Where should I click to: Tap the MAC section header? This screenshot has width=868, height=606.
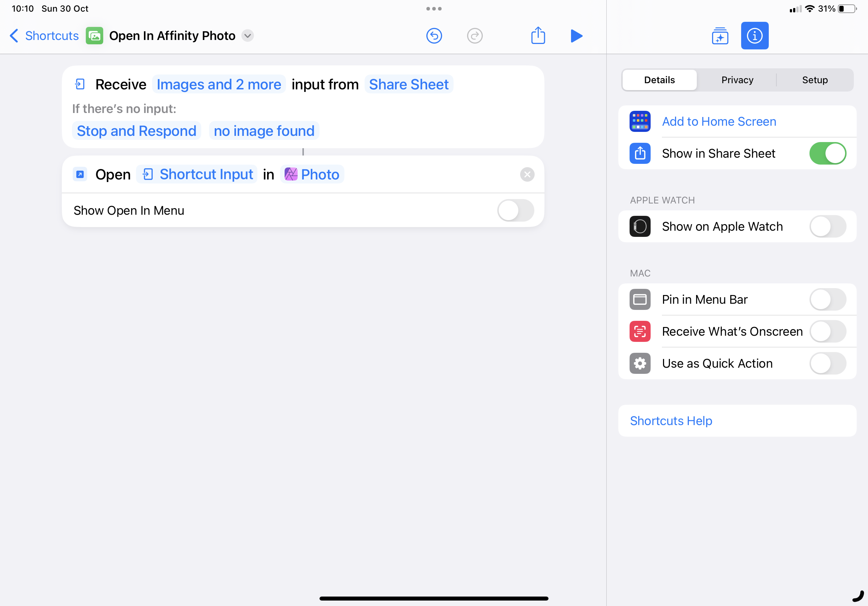(640, 273)
